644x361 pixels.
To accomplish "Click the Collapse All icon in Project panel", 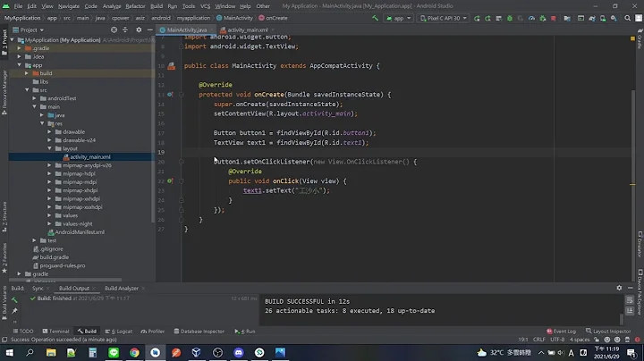I will click(125, 30).
